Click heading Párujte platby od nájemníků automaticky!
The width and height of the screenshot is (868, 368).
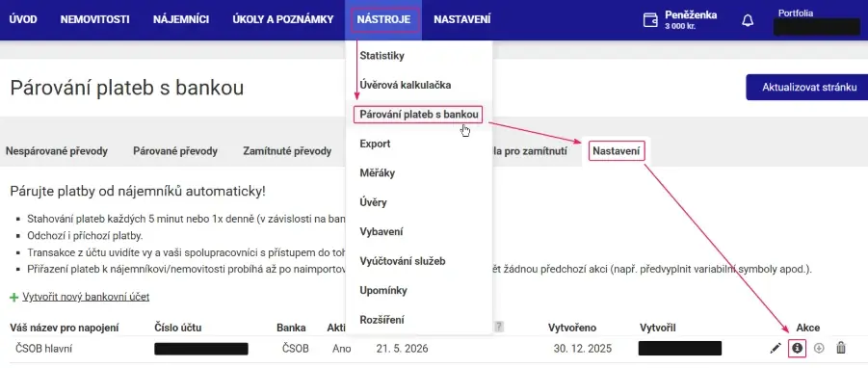[138, 192]
